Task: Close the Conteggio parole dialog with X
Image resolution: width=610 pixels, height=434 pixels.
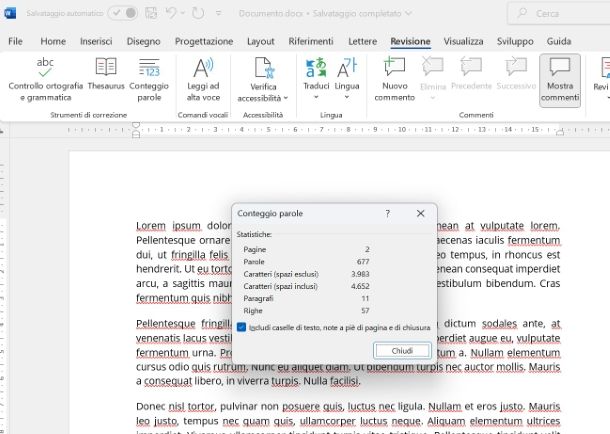Action: 421,214
